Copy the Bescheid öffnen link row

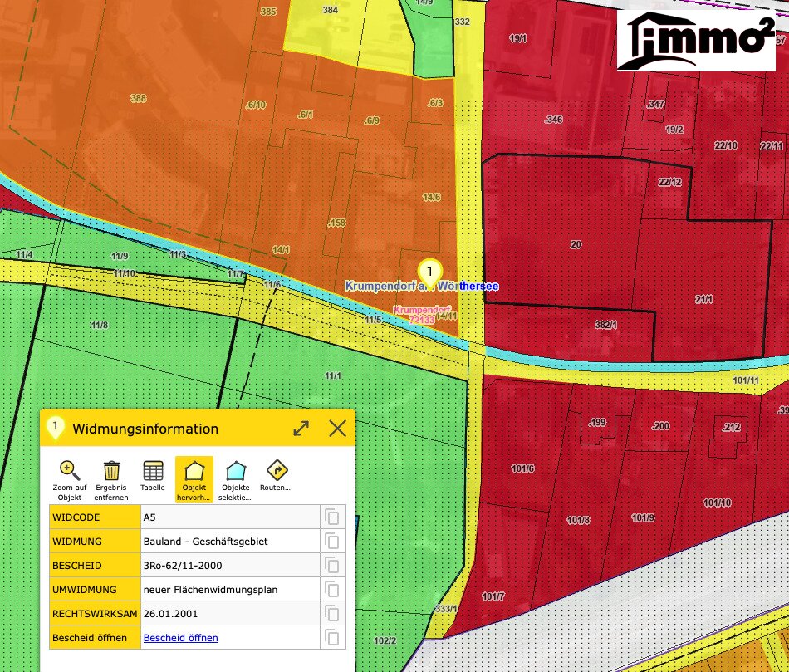click(x=332, y=638)
